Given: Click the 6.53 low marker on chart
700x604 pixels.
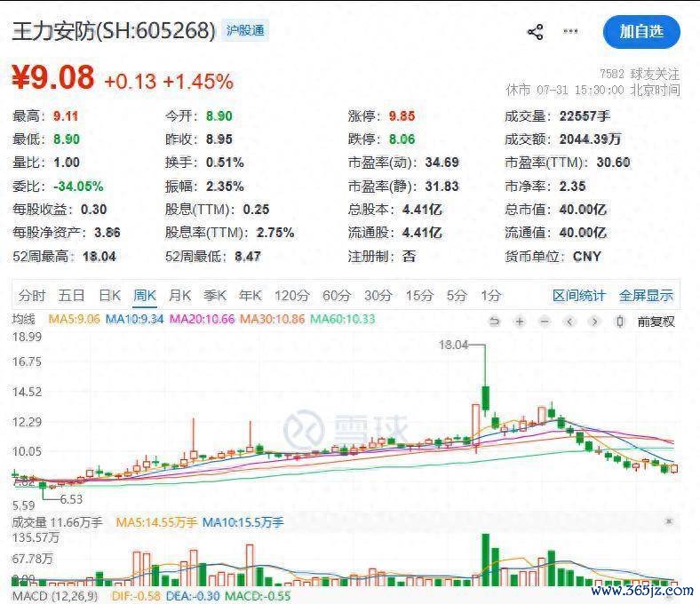Looking at the screenshot, I should click(x=71, y=499).
